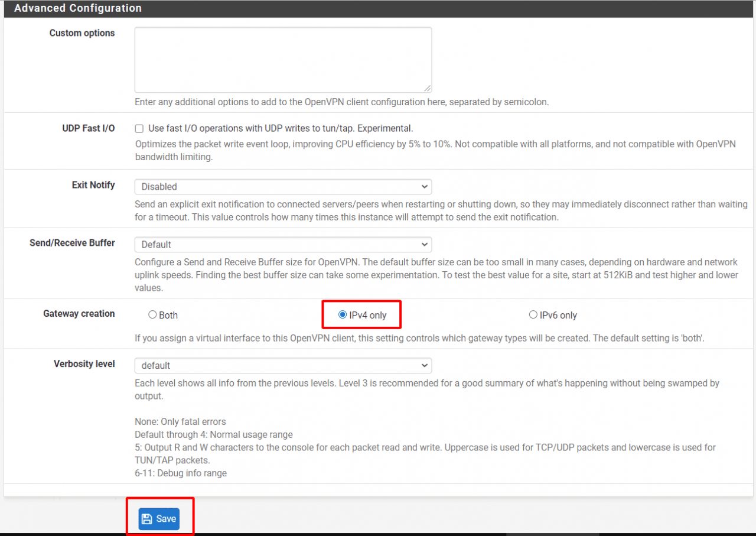Click the Custom options textarea resize handle

click(x=428, y=89)
